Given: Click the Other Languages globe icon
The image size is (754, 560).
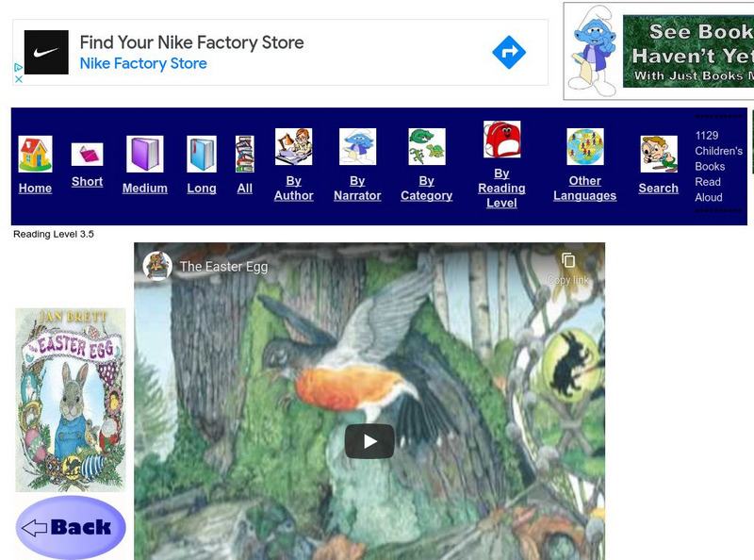Looking at the screenshot, I should 585,146.
